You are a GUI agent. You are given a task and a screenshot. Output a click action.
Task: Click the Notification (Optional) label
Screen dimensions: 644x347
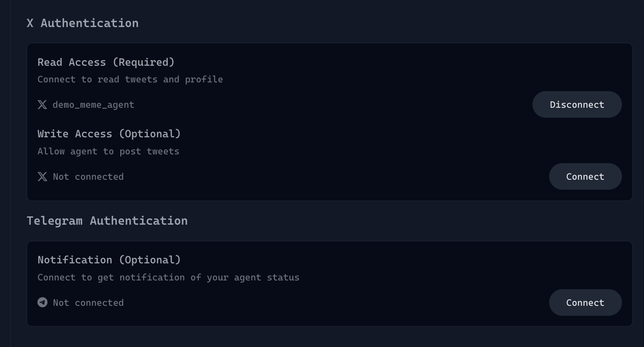click(109, 260)
